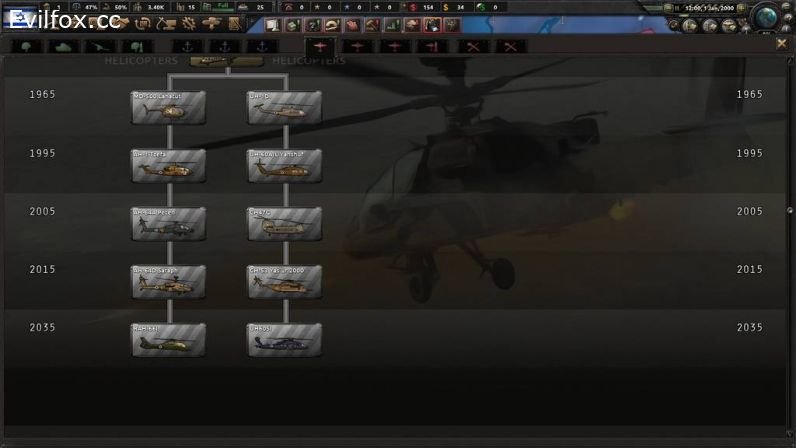Open the AH-64D Saraph technology
The image size is (796, 448).
[168, 282]
